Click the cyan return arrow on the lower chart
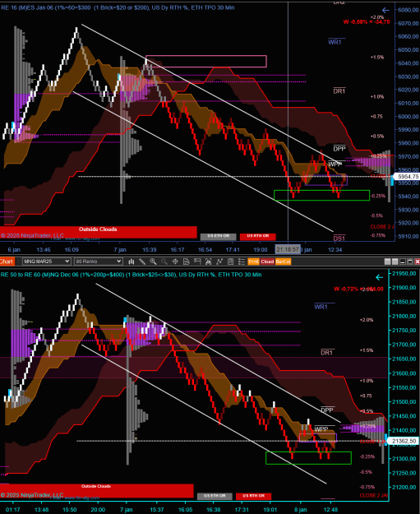420x514 pixels. pyautogui.click(x=380, y=277)
